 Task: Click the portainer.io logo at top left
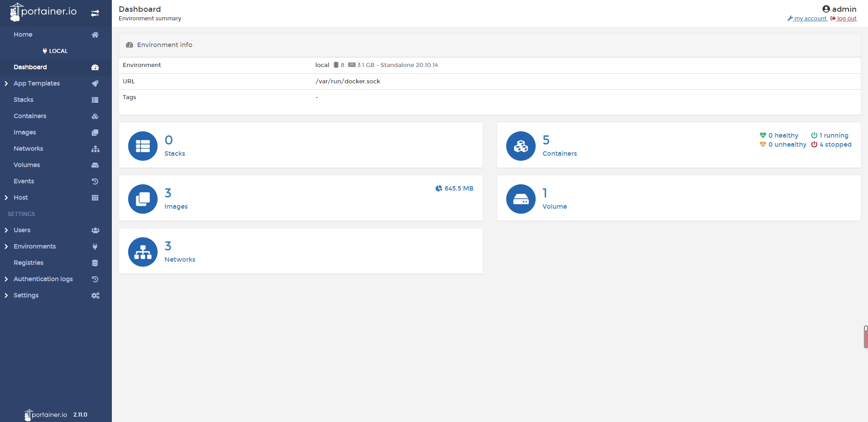tap(43, 12)
